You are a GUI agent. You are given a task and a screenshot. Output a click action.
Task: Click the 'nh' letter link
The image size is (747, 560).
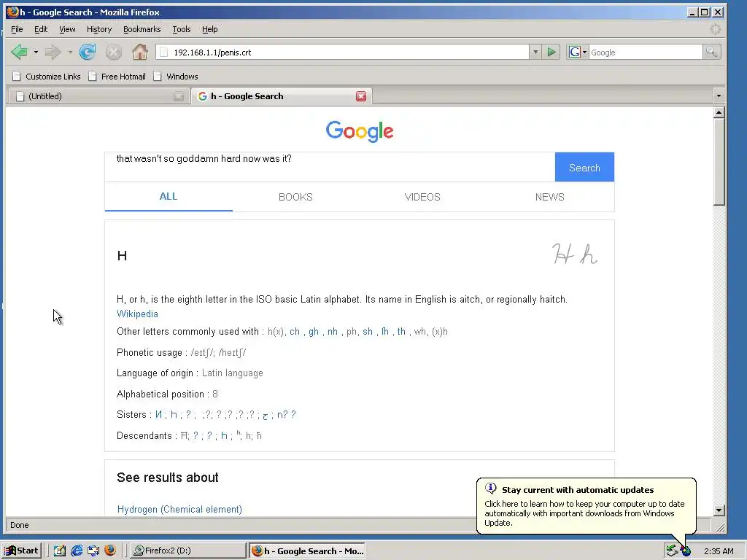[333, 332]
